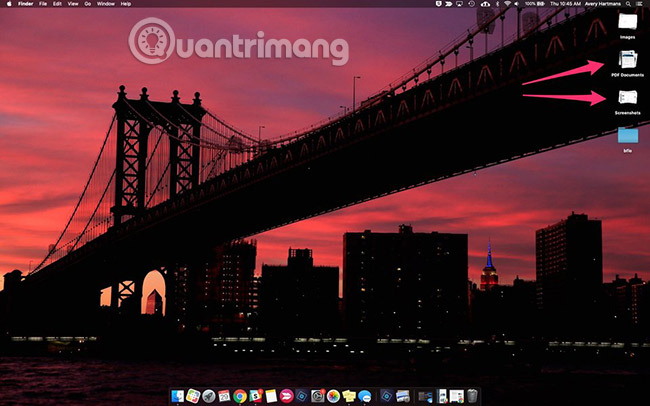This screenshot has width=650, height=406.
Task: Open the Bluetooth menu bar icon
Action: coord(498,4)
